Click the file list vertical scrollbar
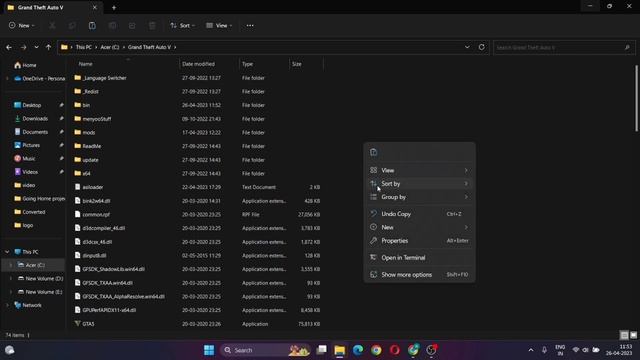Screen dimensions: 640x360 pyautogui.click(x=636, y=98)
